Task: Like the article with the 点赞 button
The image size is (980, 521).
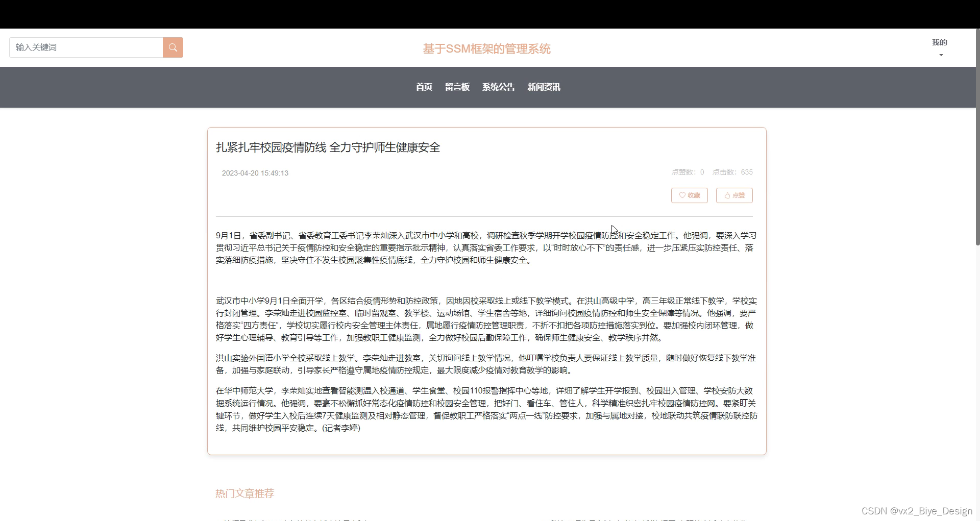Action: 734,195
